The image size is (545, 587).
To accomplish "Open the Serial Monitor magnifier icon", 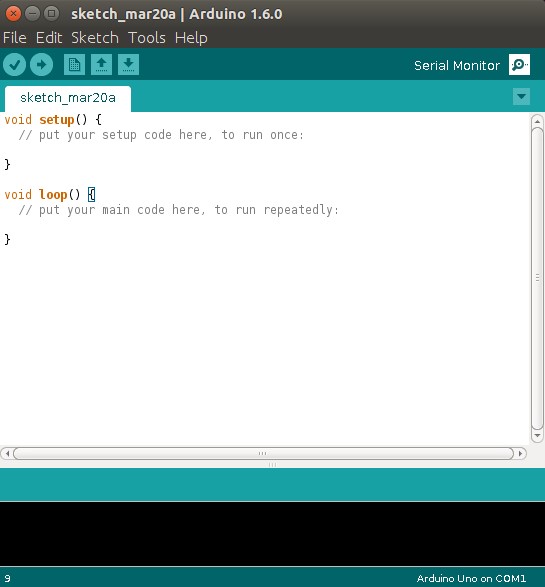I will coord(519,65).
